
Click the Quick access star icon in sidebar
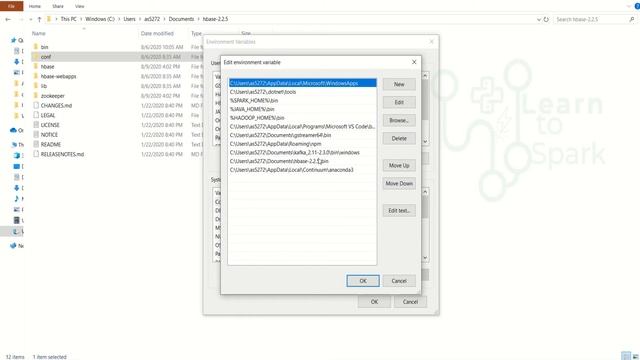(13, 40)
